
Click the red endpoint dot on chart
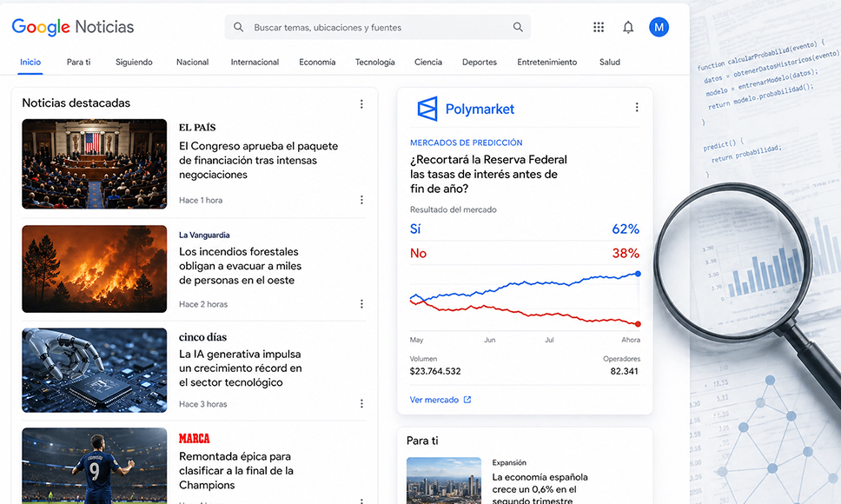coord(638,324)
